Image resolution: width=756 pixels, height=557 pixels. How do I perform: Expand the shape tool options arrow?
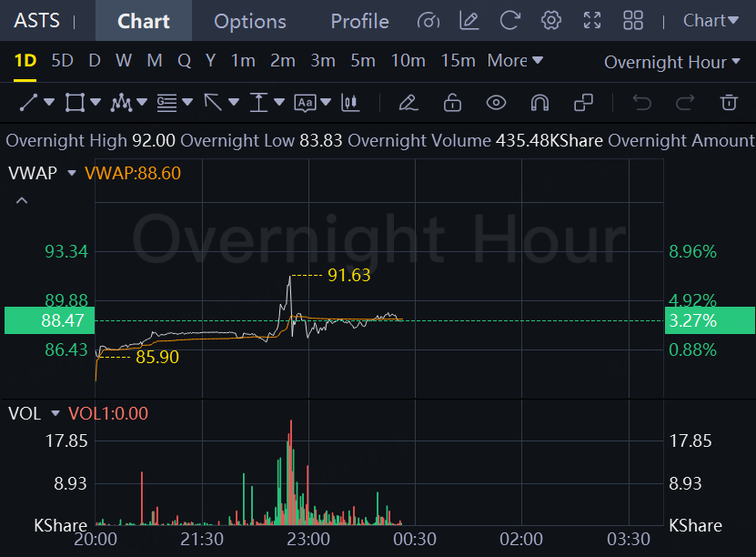[x=96, y=102]
